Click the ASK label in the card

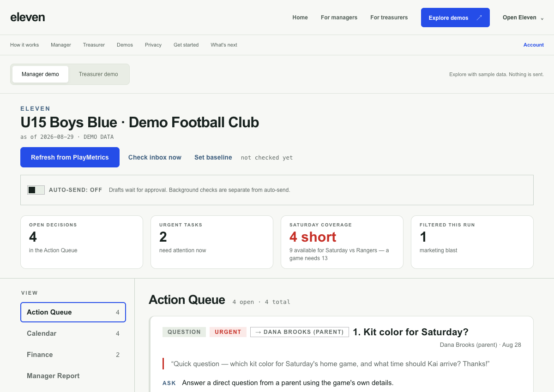(169, 383)
